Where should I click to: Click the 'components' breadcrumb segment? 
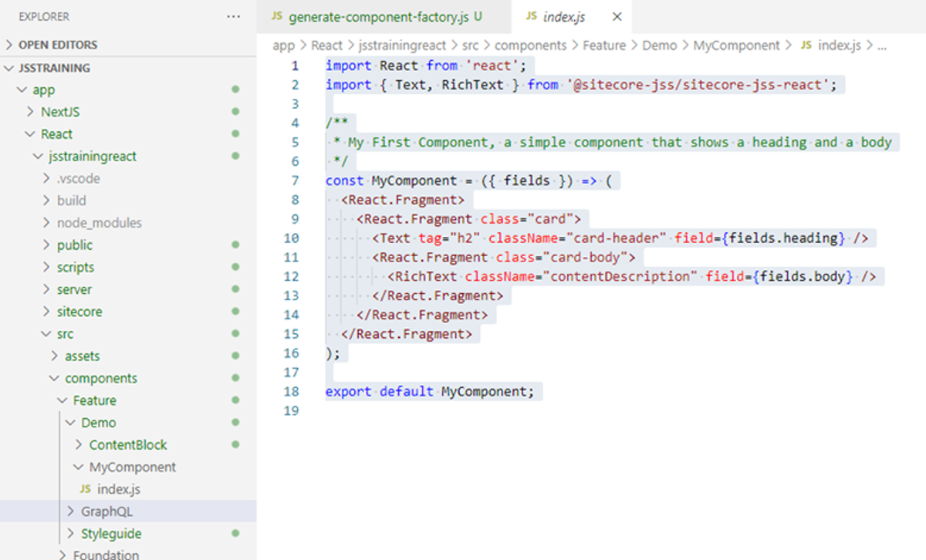[x=531, y=46]
